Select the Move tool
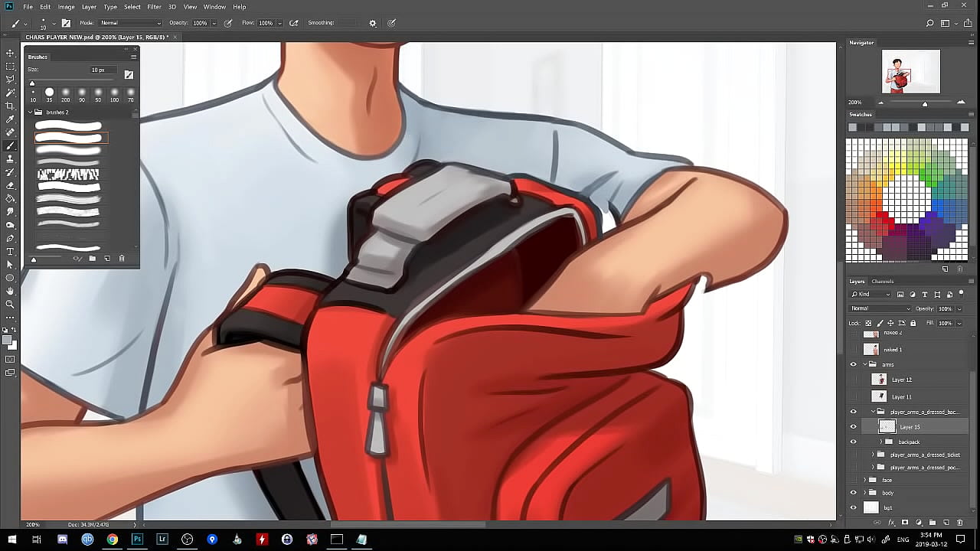980x551 pixels. pos(10,53)
